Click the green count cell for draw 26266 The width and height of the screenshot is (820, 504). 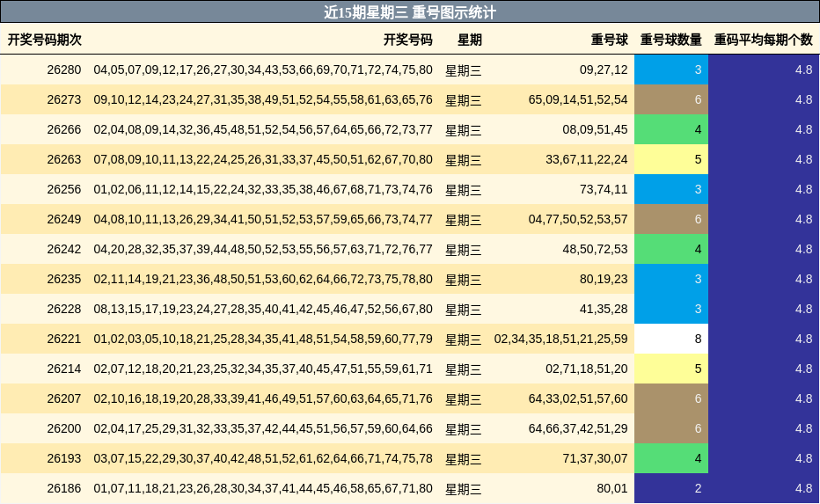pos(671,129)
